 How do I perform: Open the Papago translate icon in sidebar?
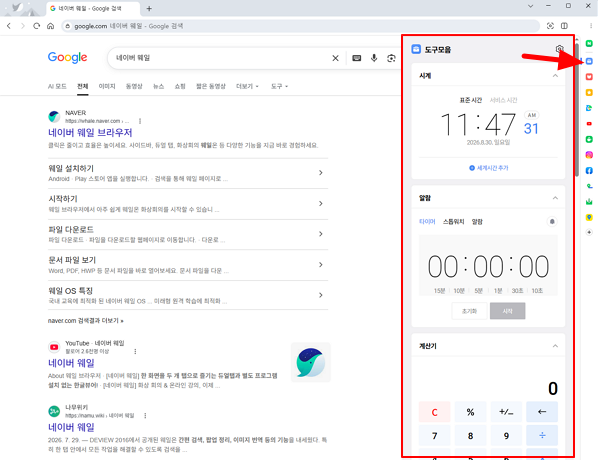point(589,108)
